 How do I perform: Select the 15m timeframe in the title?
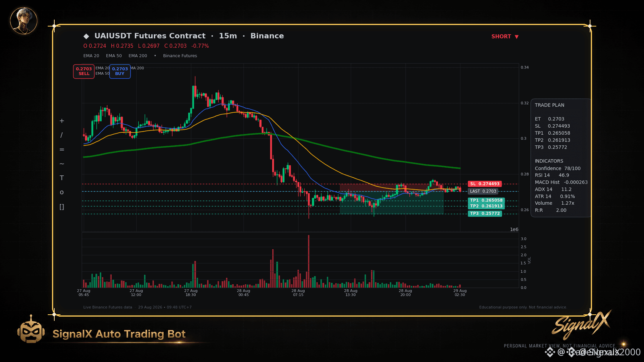(x=228, y=36)
